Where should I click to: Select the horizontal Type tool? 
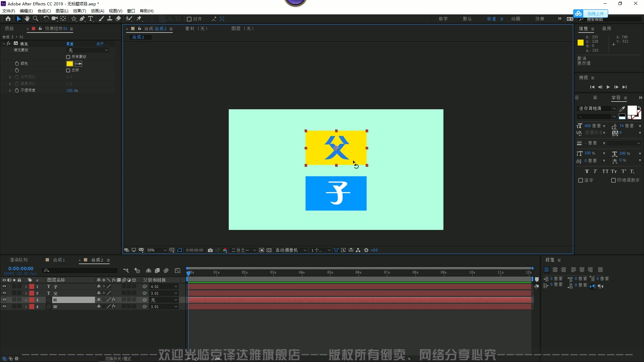(91, 19)
